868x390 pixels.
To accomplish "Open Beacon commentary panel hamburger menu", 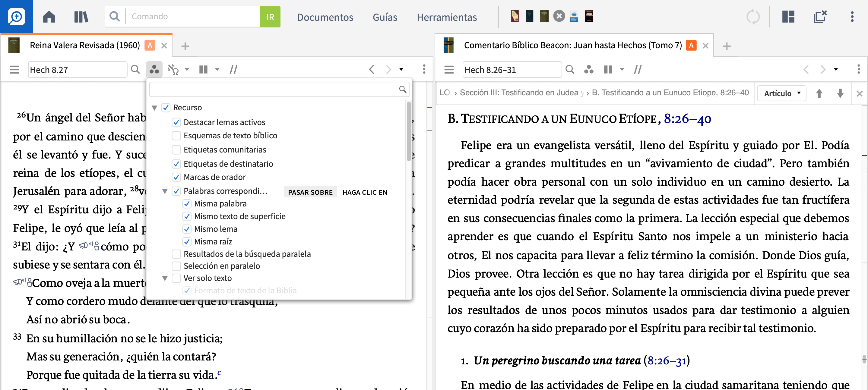I will coord(449,70).
